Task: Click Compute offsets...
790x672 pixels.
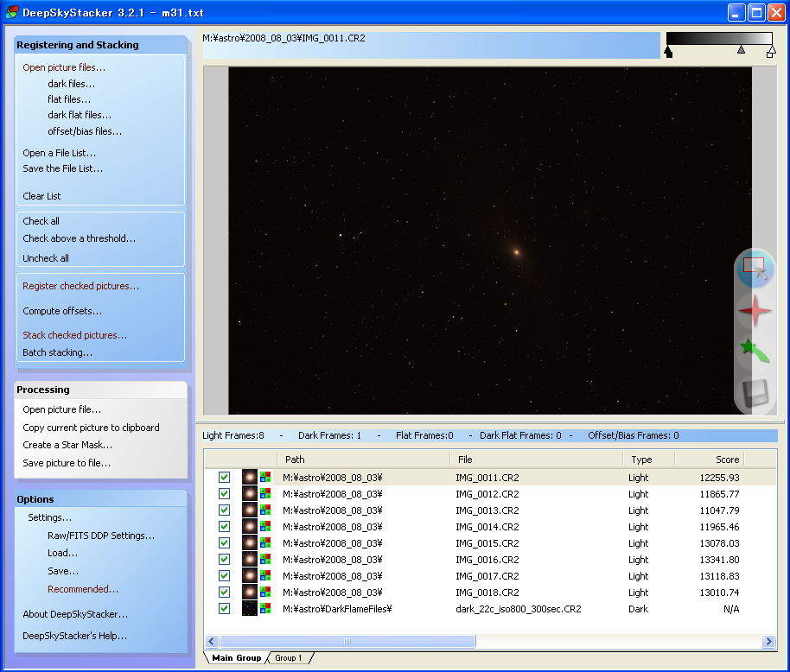Action: [62, 311]
